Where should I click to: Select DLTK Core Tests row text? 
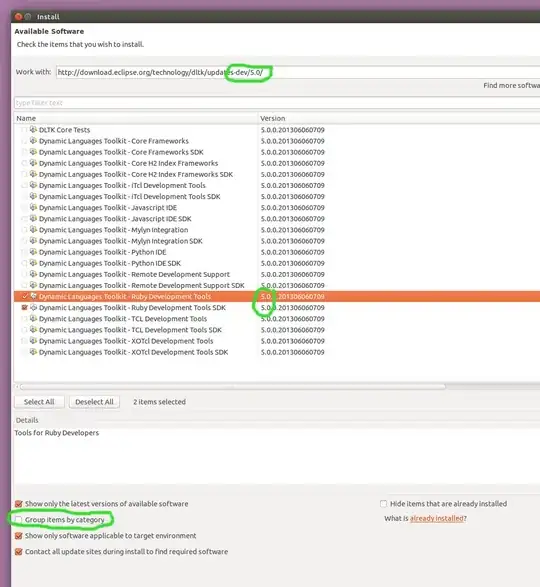[x=64, y=130]
